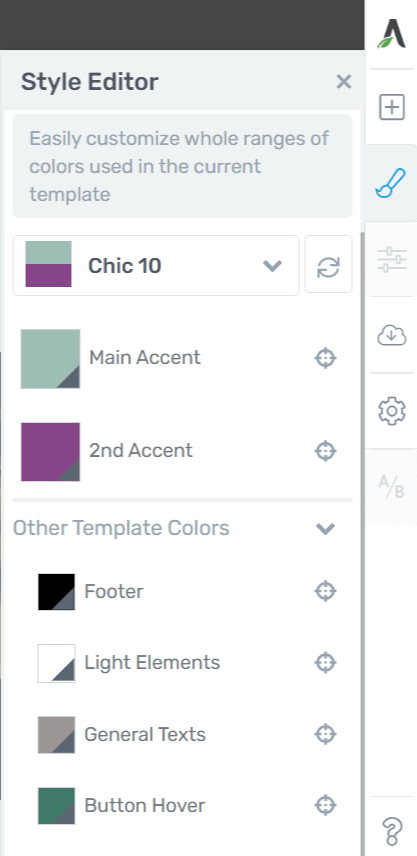This screenshot has width=417, height=856.
Task: Click the Main Accent color swatch
Action: point(50,359)
